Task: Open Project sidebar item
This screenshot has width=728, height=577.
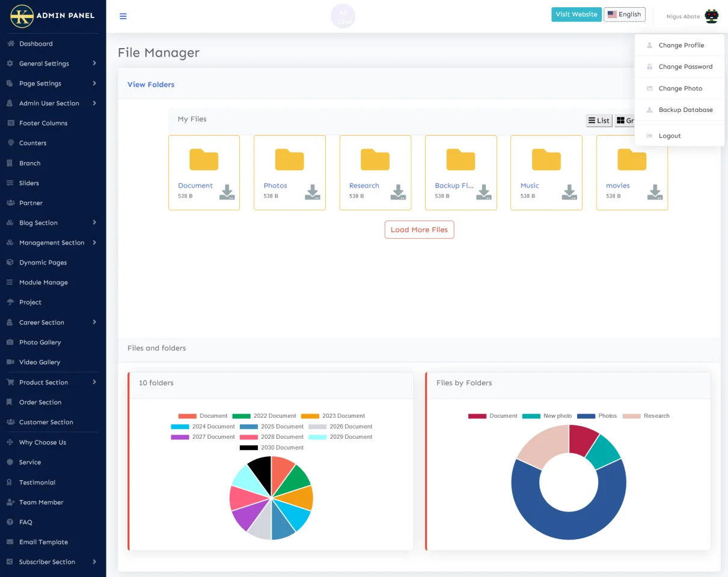Action: 53,302
